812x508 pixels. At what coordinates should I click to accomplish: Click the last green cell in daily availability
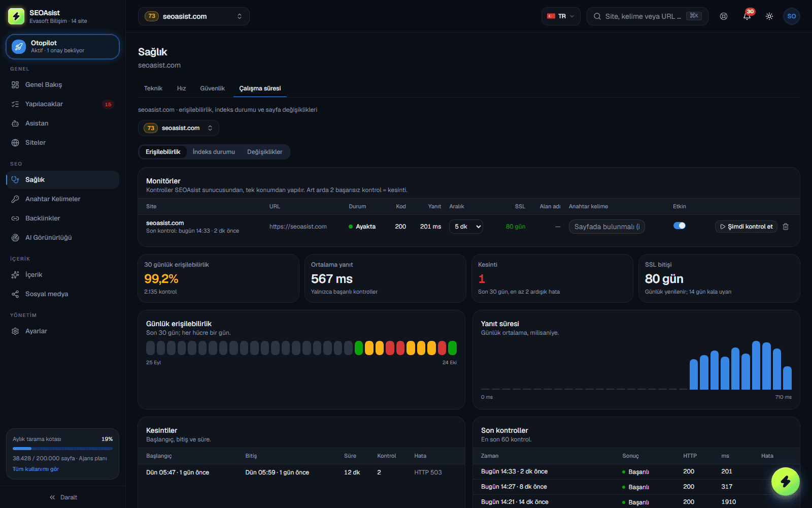(452, 348)
